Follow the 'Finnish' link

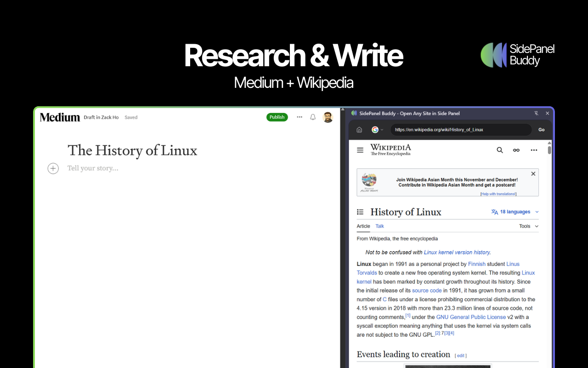(477, 264)
